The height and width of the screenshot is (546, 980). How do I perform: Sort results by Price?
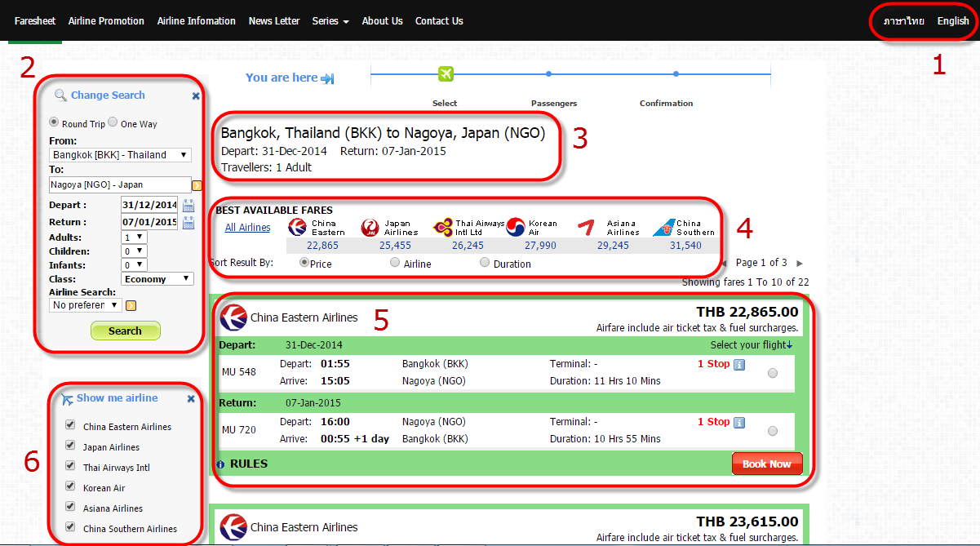(x=305, y=263)
